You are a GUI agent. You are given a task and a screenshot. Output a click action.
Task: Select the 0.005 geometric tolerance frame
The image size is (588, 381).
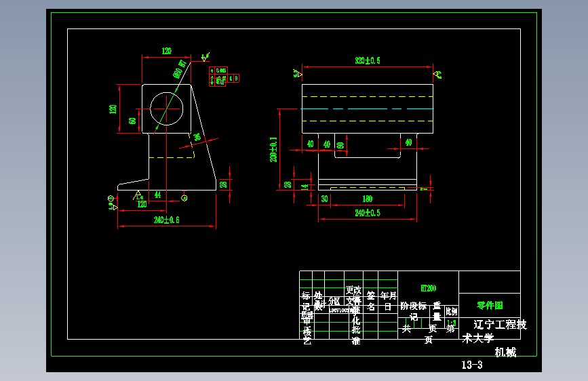(218, 71)
